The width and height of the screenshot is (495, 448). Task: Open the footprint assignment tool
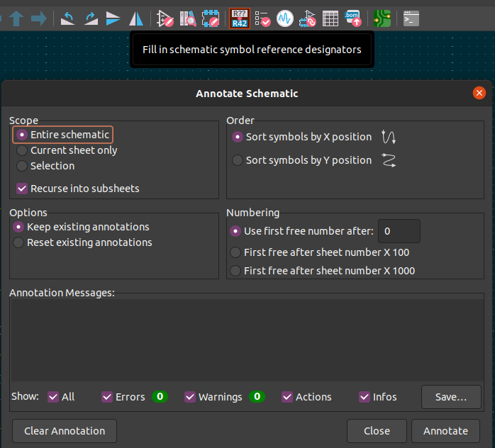[x=308, y=18]
